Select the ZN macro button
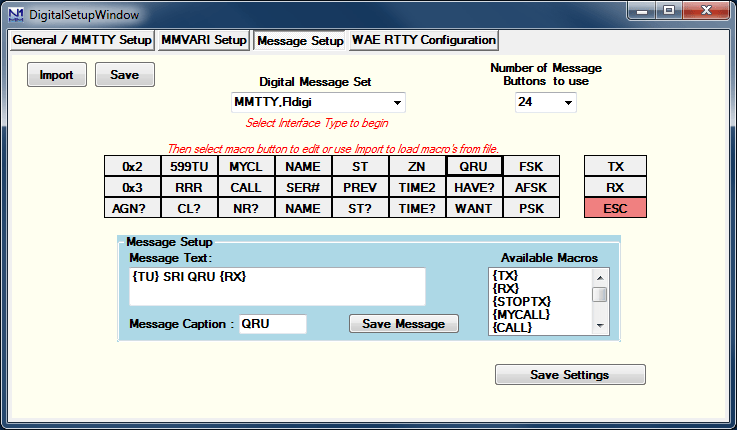The image size is (737, 430). click(417, 166)
